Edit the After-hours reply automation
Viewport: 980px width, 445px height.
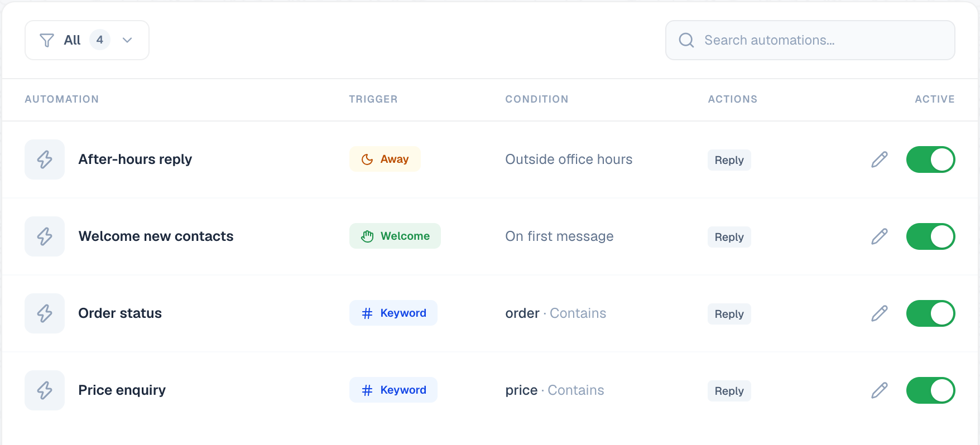click(880, 159)
